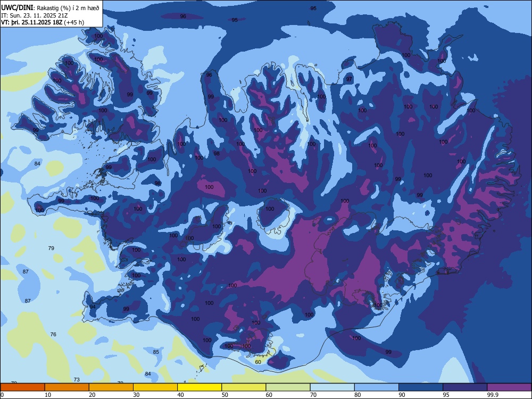Select the 20–30 light orange legend swatch
Viewport: 532px width, 399px height.
(111, 387)
